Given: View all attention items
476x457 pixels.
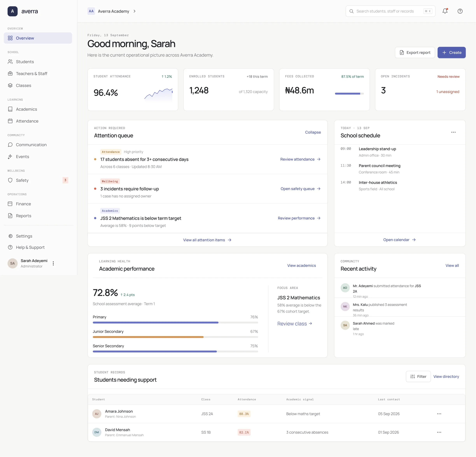Looking at the screenshot, I should [x=207, y=240].
